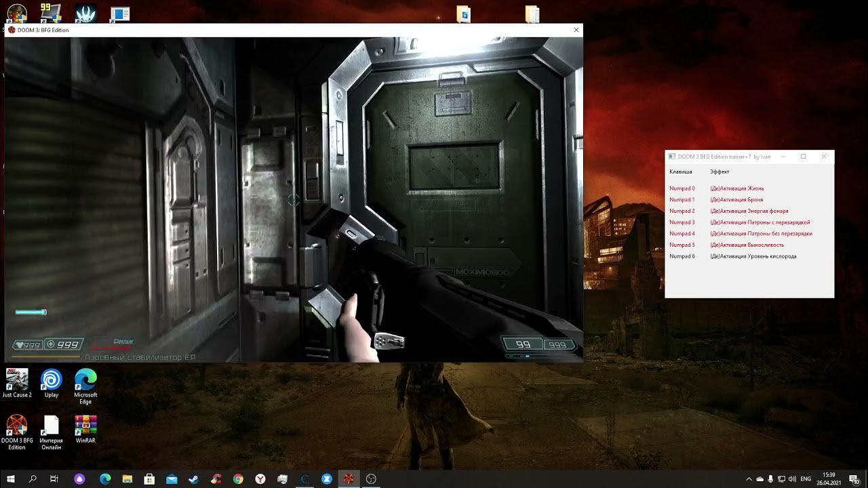Viewport: 868px width, 488px height.
Task: Open Mail app from taskbar
Action: coord(172,479)
